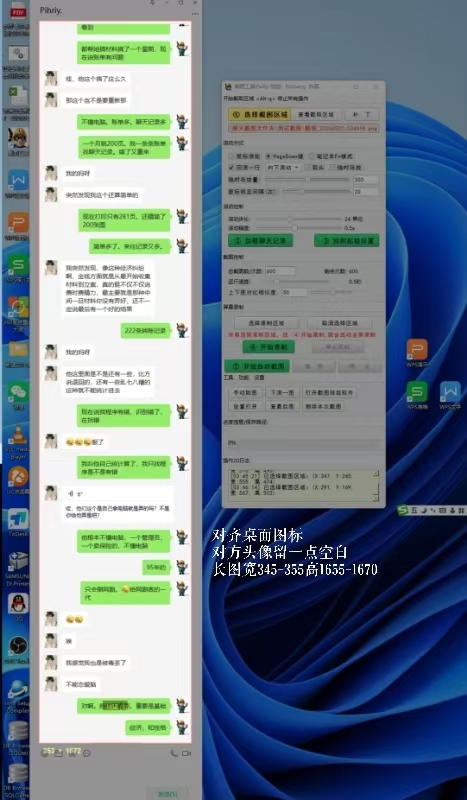Select the 鼠标滚轮 scroll mode radio
Image resolution: width=467 pixels, height=800 pixels.
coord(231,156)
